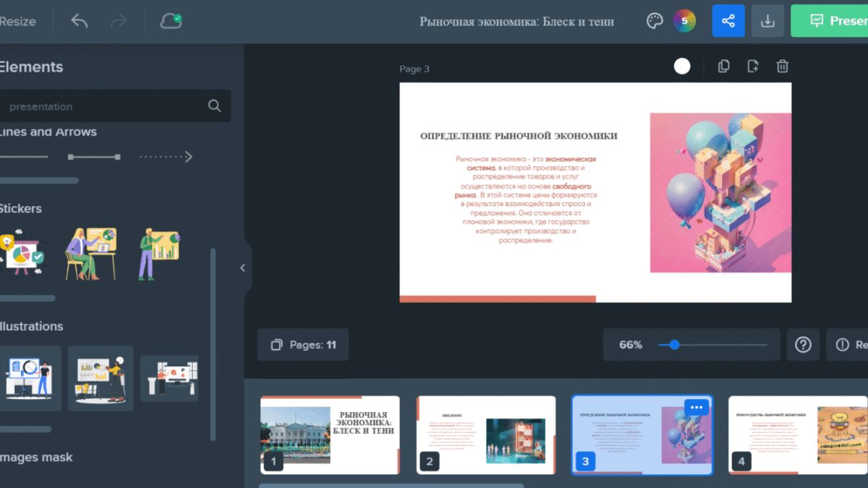Select the white page background color circle
This screenshot has width=868, height=488.
point(682,67)
